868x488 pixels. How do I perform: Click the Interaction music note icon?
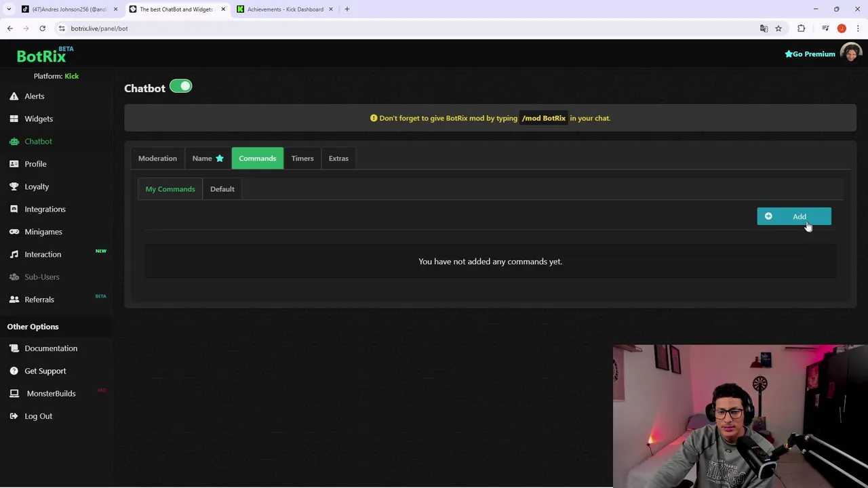pos(14,254)
